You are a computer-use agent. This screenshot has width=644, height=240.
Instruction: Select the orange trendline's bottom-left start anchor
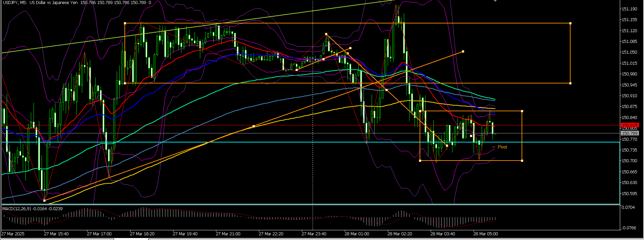click(x=45, y=200)
